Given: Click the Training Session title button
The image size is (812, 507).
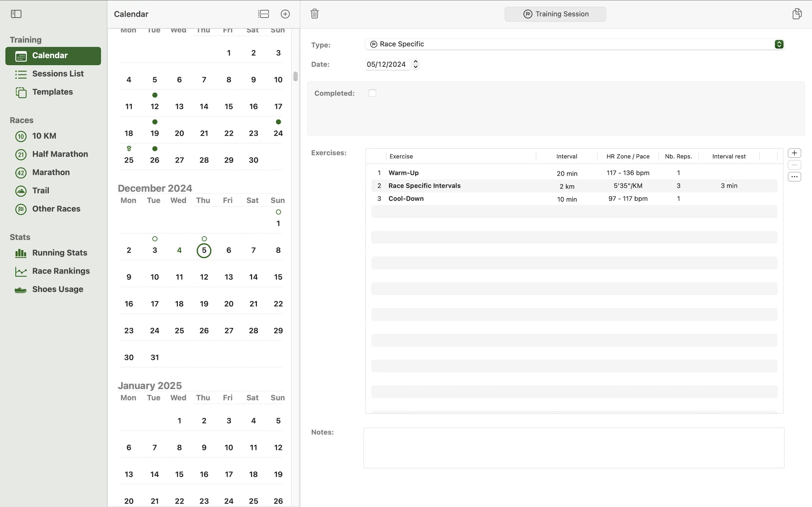Looking at the screenshot, I should click(x=555, y=14).
